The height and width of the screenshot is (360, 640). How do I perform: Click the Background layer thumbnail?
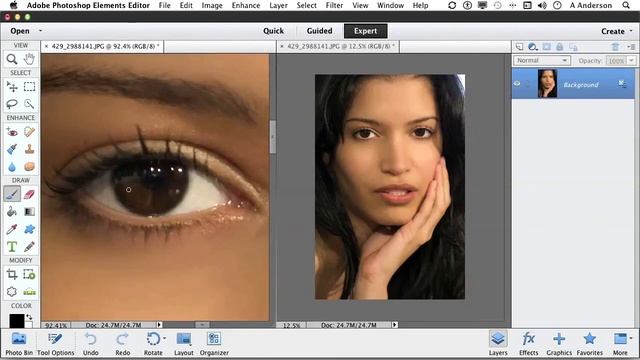click(x=547, y=83)
